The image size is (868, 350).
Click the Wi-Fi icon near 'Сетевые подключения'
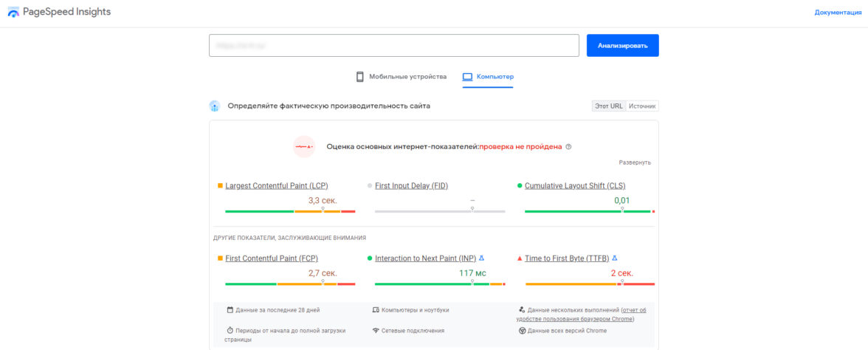pyautogui.click(x=376, y=330)
